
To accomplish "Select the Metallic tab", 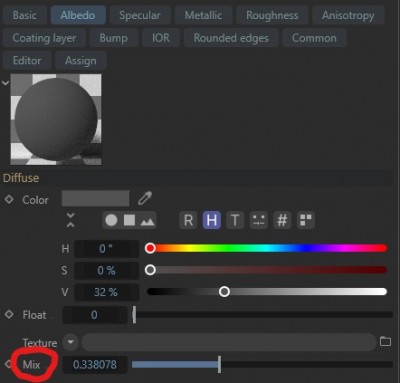I will tap(203, 15).
